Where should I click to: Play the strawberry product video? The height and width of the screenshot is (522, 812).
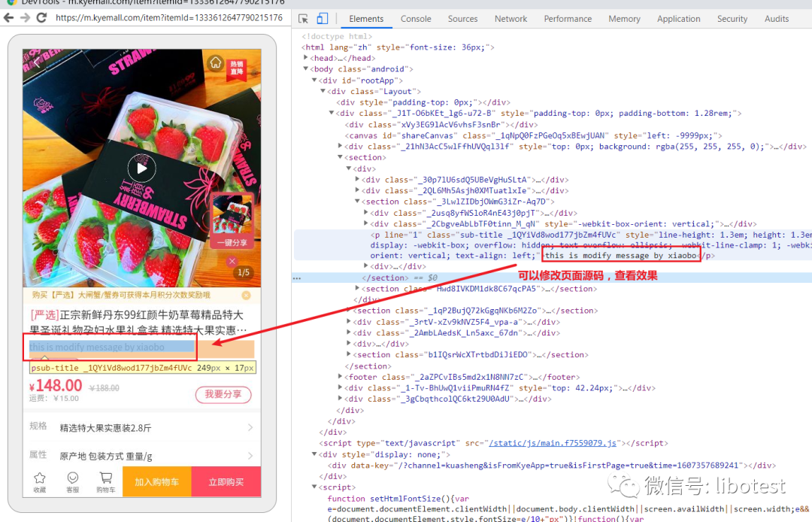coord(141,168)
